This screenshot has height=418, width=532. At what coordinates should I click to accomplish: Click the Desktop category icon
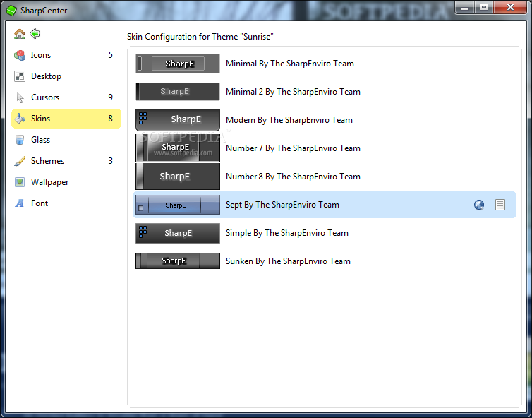click(20, 76)
